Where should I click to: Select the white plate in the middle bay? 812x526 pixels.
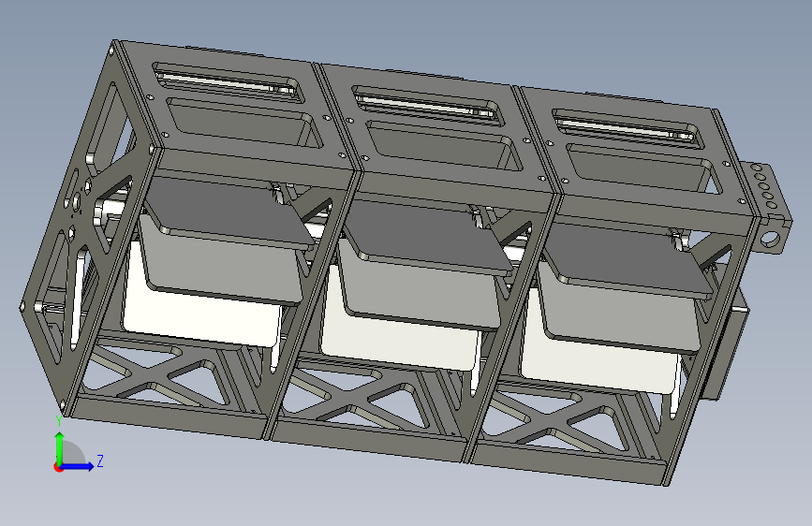(398, 343)
